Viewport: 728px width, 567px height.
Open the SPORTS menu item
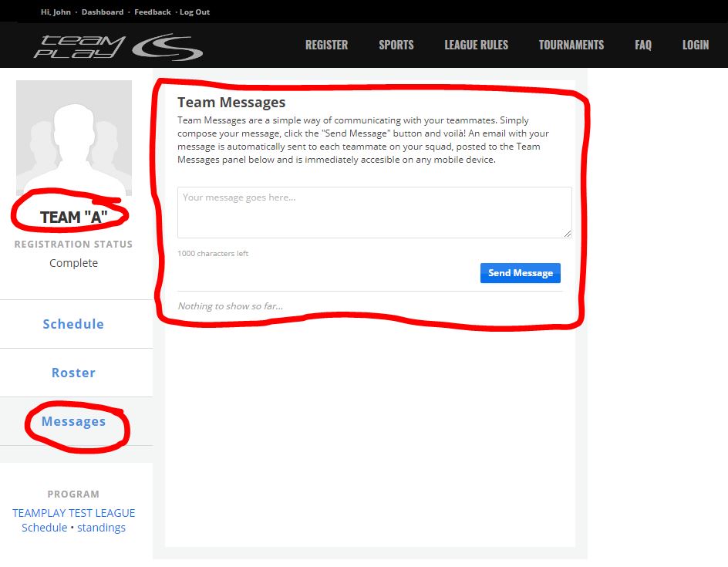tap(396, 45)
